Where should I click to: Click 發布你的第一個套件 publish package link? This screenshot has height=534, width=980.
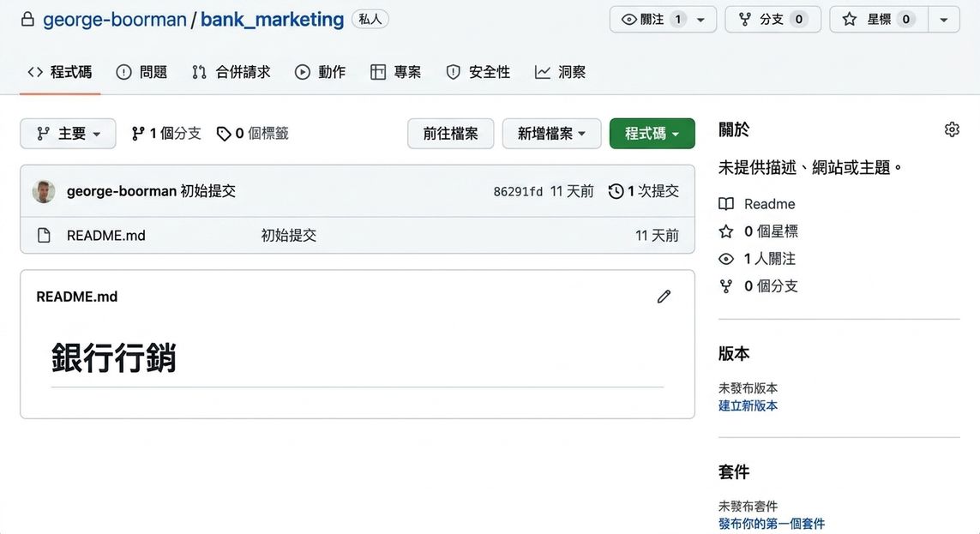772,524
